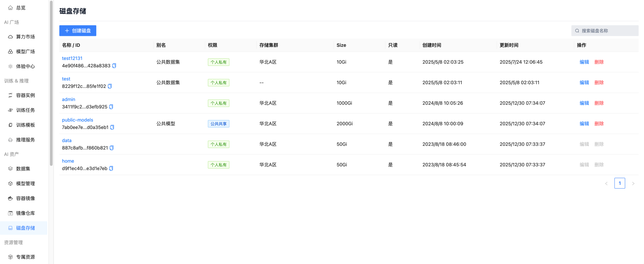This screenshot has width=644, height=264.
Task: Go to the next page arrow
Action: [x=633, y=183]
